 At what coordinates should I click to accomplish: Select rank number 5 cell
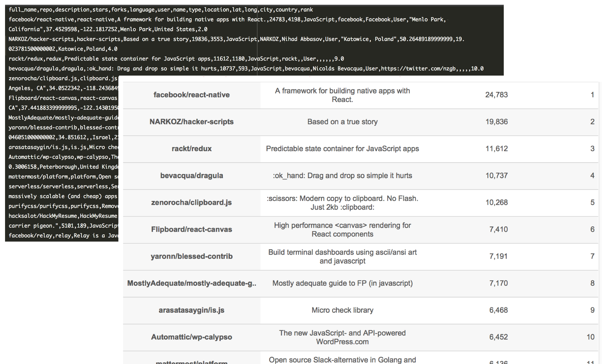pos(592,203)
